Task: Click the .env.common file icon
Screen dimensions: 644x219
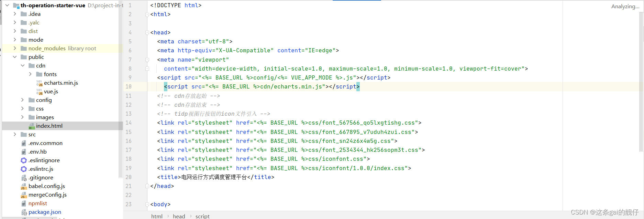Action: click(x=24, y=143)
